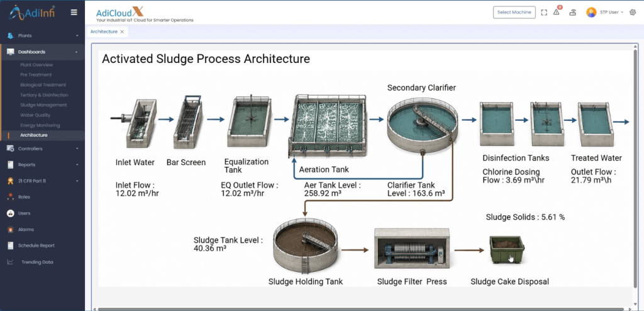Open the Trending Data link
This screenshot has height=311, width=644.
(37, 262)
